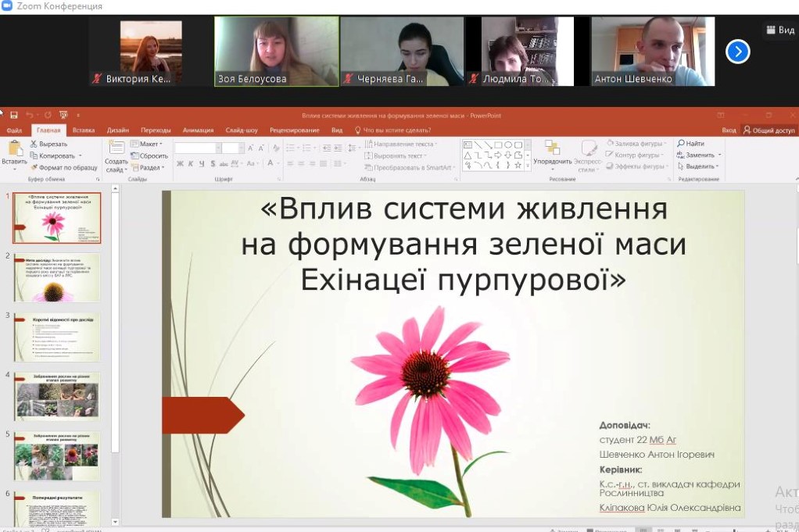
Task: Open the Файл menu
Action: [x=14, y=130]
